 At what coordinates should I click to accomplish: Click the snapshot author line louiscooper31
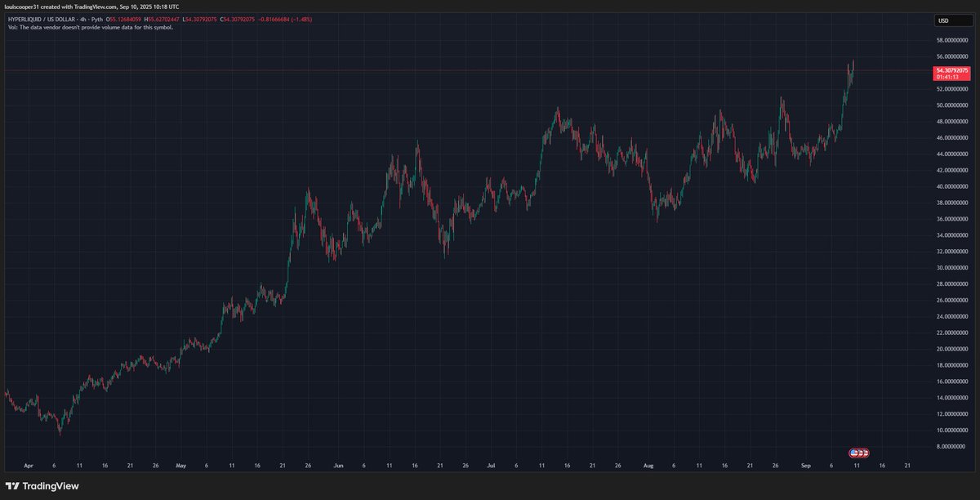(91, 7)
